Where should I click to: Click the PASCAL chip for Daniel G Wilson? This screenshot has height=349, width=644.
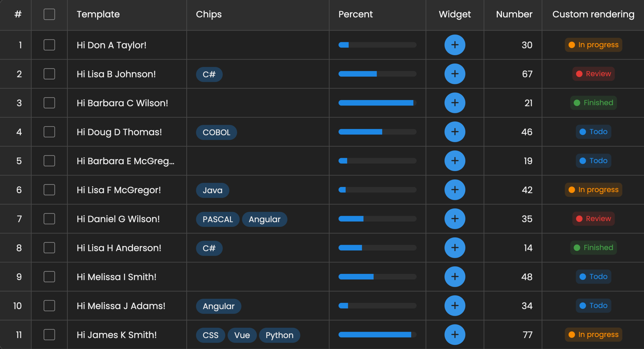coord(218,219)
